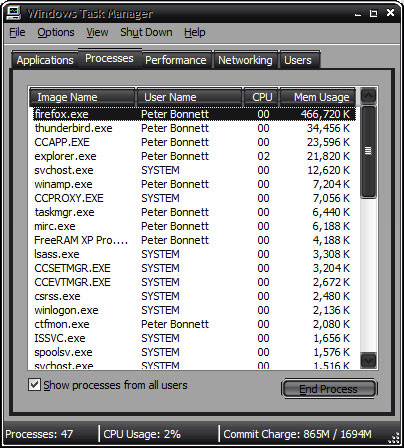Viewport: 404px width, 448px height.
Task: Select the csrss.exe process
Action: tap(194, 296)
